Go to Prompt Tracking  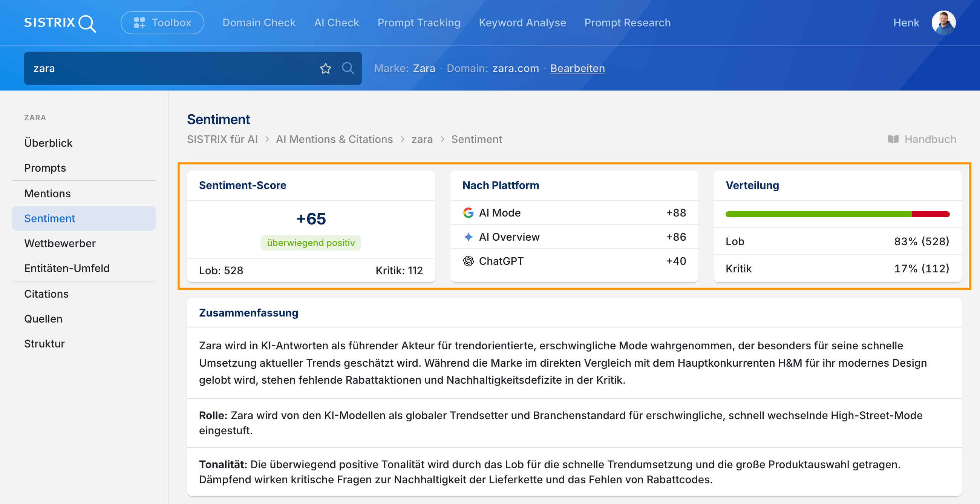(419, 23)
